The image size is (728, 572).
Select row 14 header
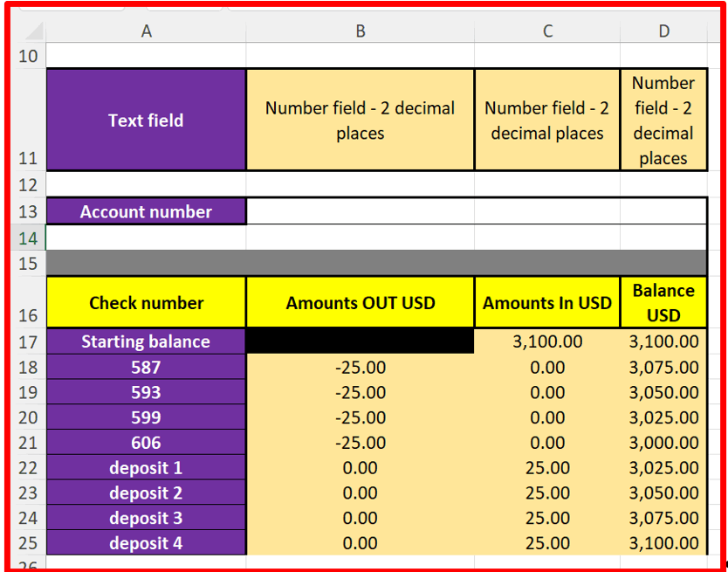click(x=28, y=238)
